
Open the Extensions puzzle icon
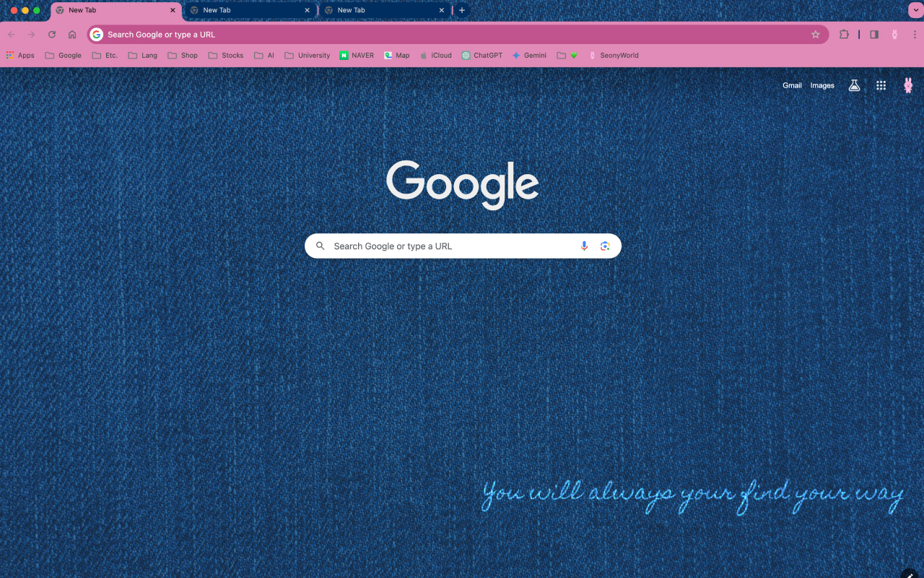[x=844, y=35]
